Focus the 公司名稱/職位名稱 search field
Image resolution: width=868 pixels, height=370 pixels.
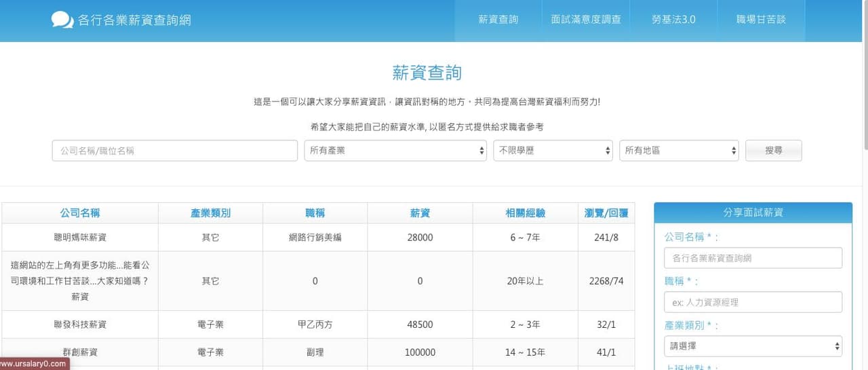click(x=175, y=151)
